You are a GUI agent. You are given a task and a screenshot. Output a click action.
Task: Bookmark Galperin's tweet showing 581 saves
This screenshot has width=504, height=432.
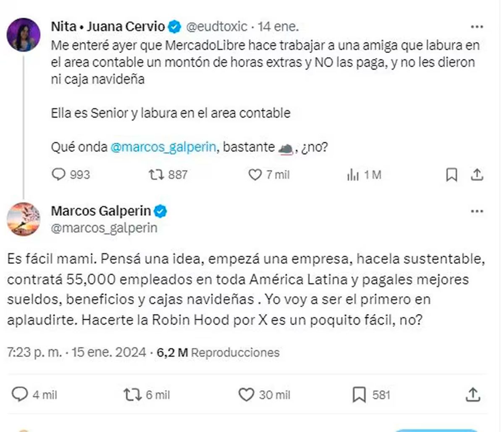pyautogui.click(x=359, y=395)
